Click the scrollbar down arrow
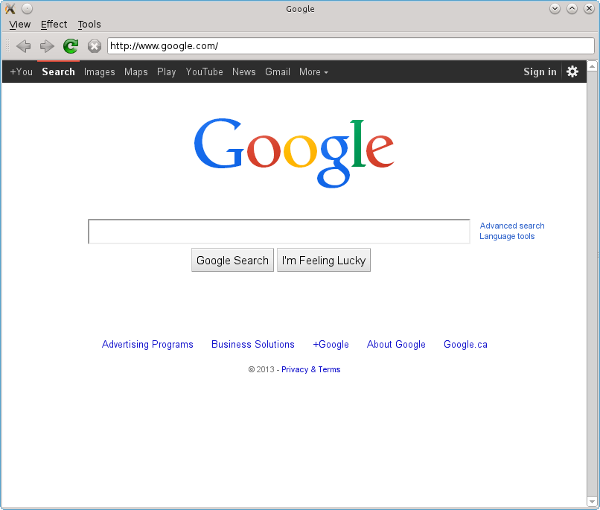 click(591, 501)
